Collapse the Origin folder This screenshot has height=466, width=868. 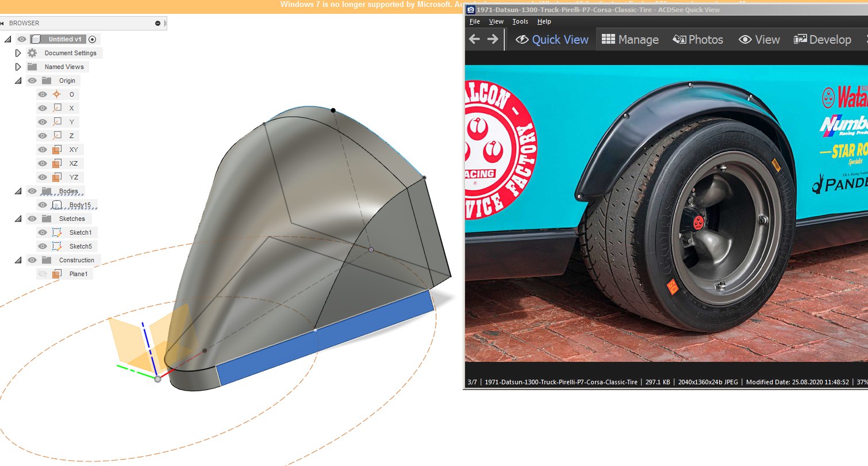click(x=18, y=81)
